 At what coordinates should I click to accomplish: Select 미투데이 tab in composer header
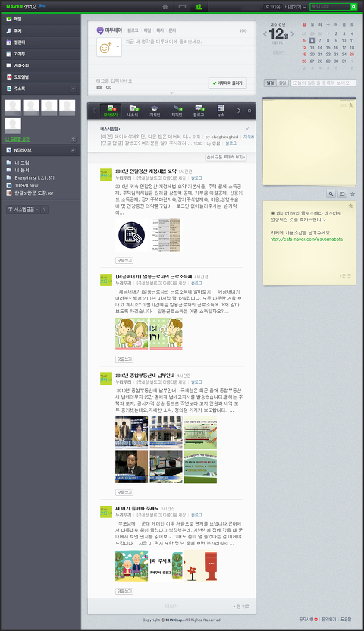tap(109, 30)
